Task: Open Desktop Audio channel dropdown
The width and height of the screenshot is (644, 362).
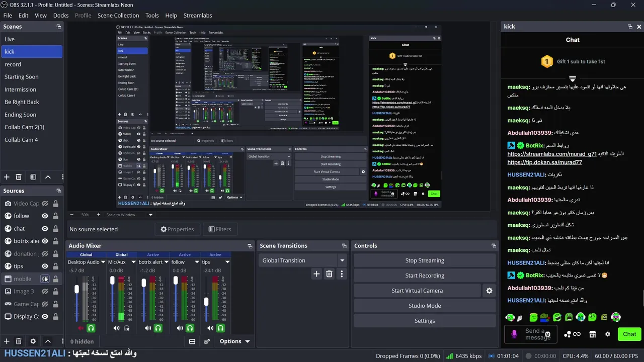Action: point(103,262)
